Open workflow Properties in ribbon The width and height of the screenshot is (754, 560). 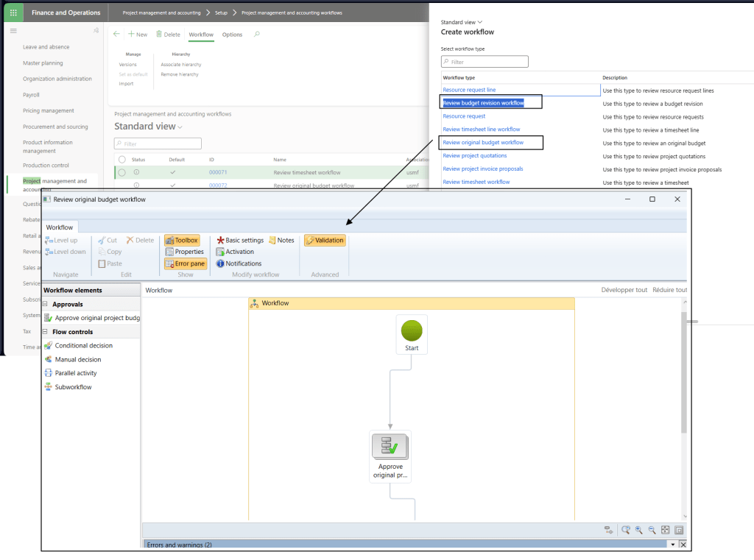[184, 252]
